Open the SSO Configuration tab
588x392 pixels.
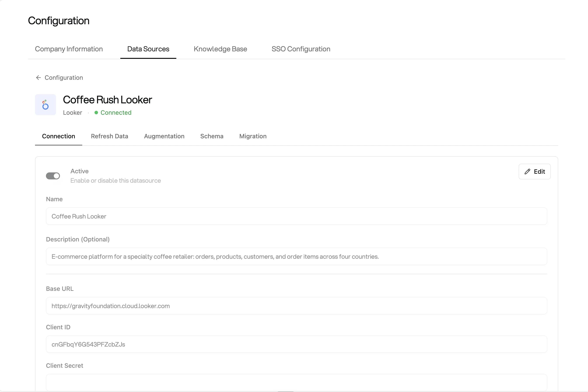point(301,49)
